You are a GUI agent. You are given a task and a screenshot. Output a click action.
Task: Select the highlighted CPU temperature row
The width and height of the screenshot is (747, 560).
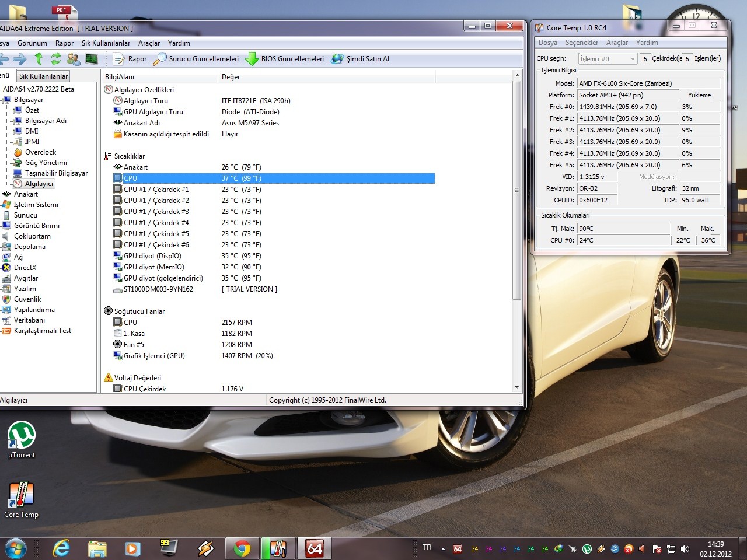(x=274, y=178)
